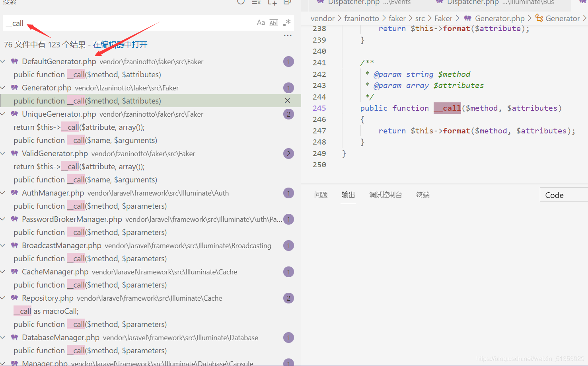The width and height of the screenshot is (588, 366).
Task: Toggle Use Regular Expression (.*) option
Action: tap(287, 23)
